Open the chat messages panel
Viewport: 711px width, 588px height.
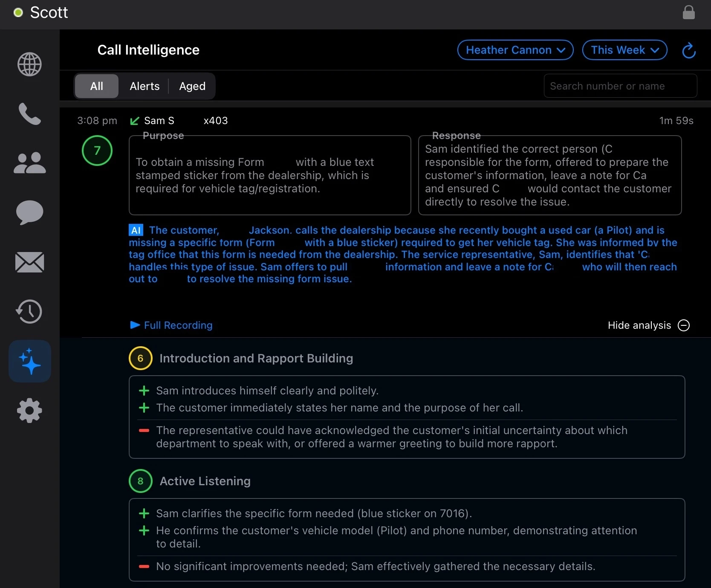click(29, 213)
